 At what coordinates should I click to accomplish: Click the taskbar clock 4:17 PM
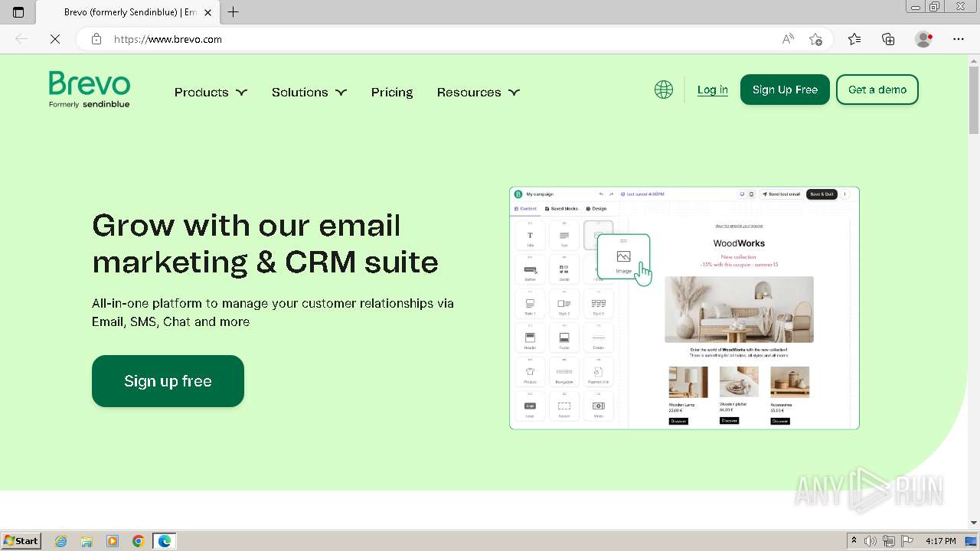(x=940, y=541)
